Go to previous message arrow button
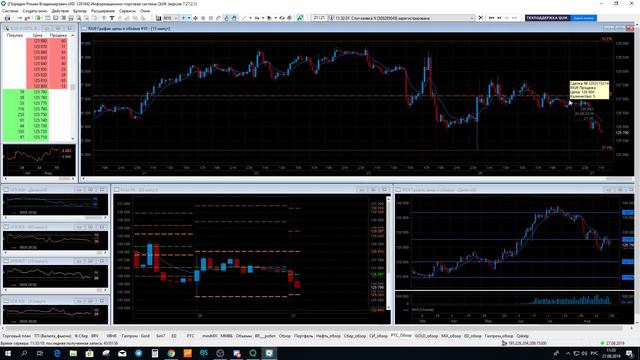This screenshot has height=360, width=640. point(499,18)
